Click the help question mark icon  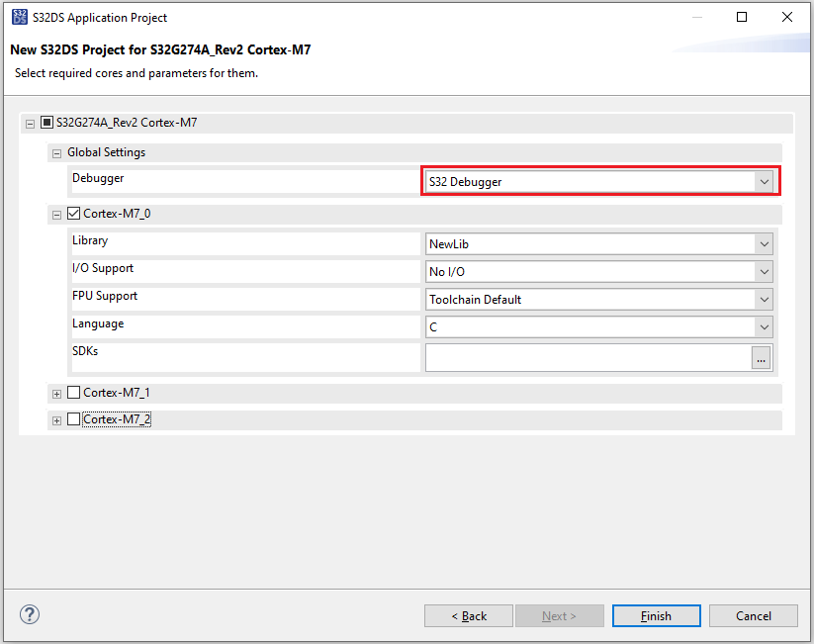(29, 614)
